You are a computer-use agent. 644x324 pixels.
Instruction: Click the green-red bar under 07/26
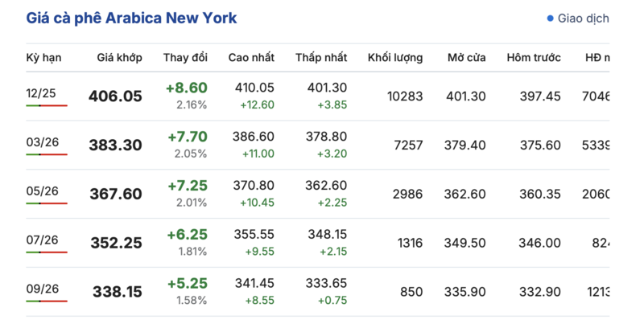[47, 252]
